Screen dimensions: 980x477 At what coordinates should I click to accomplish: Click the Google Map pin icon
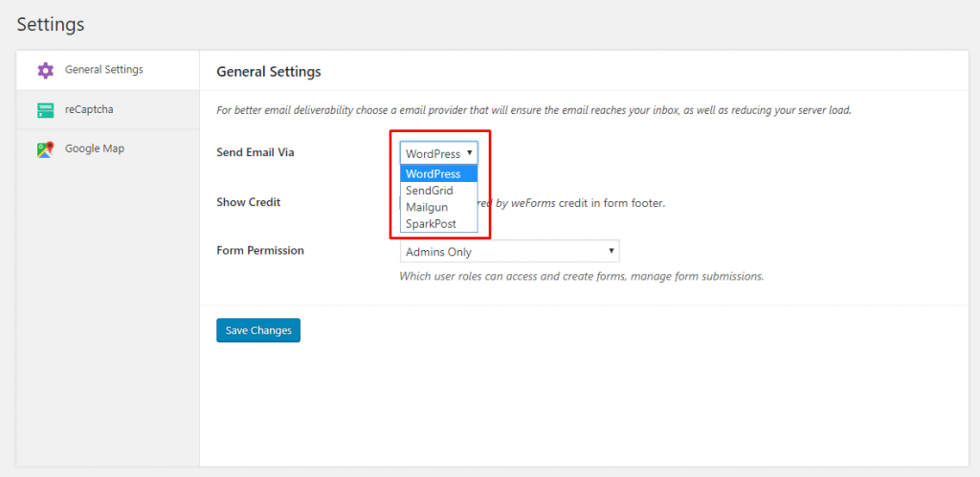tap(45, 149)
